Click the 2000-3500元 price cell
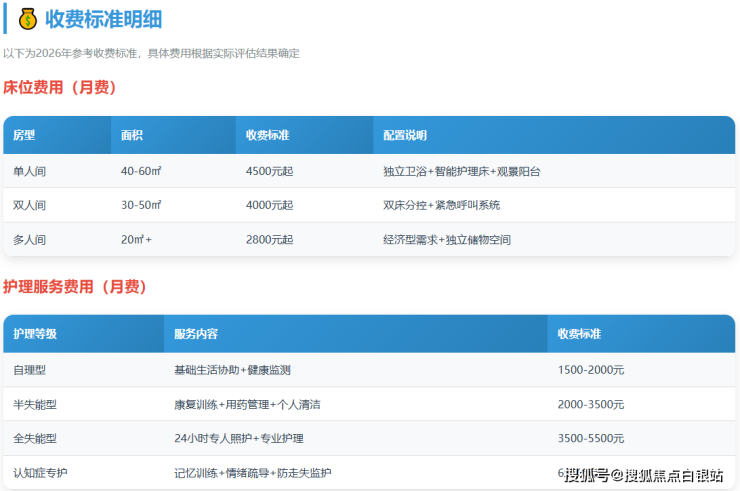 pos(590,404)
